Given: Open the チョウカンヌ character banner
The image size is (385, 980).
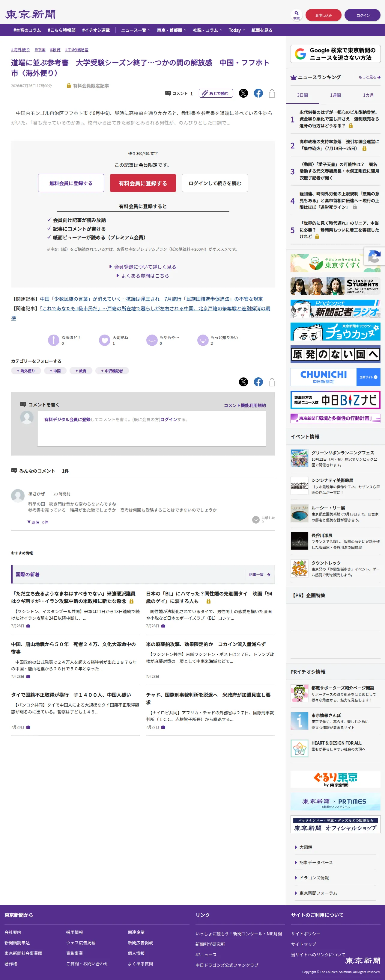Looking at the screenshot, I should pyautogui.click(x=336, y=332).
